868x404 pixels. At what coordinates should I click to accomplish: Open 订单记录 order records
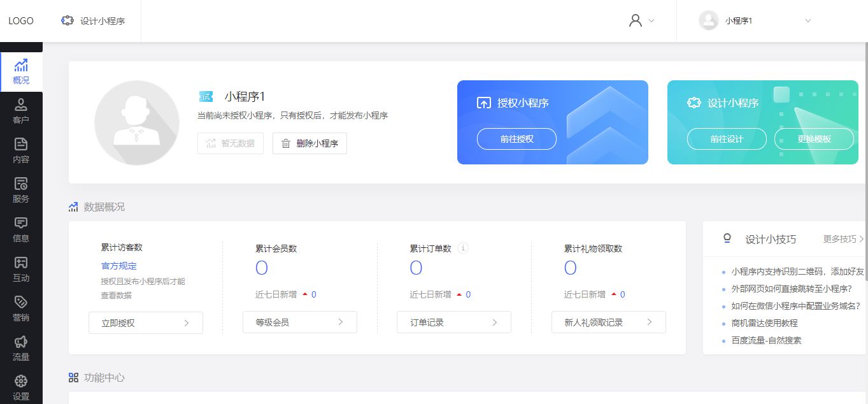click(454, 322)
